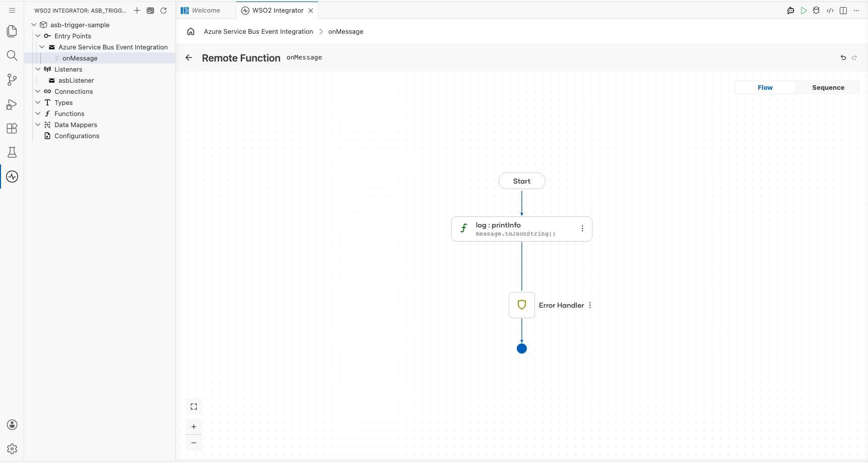Viewport: 868px width, 463px height.
Task: Click the Types label in tree
Action: pos(64,102)
